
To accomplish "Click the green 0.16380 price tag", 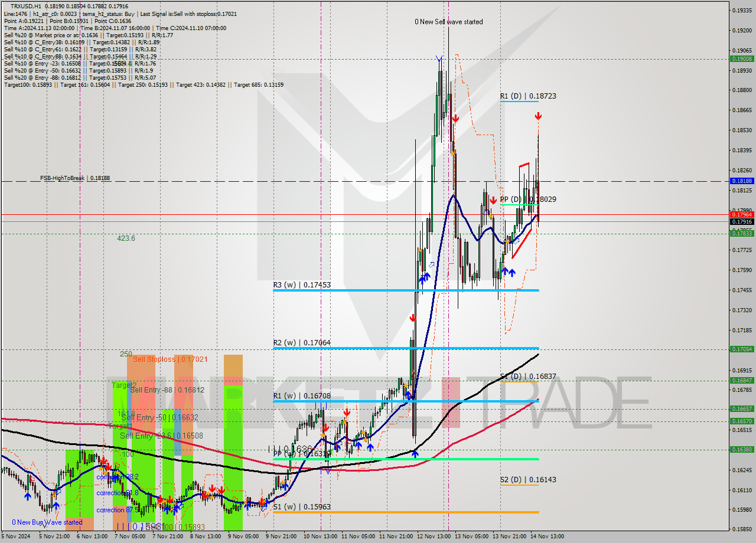I will tap(742, 449).
